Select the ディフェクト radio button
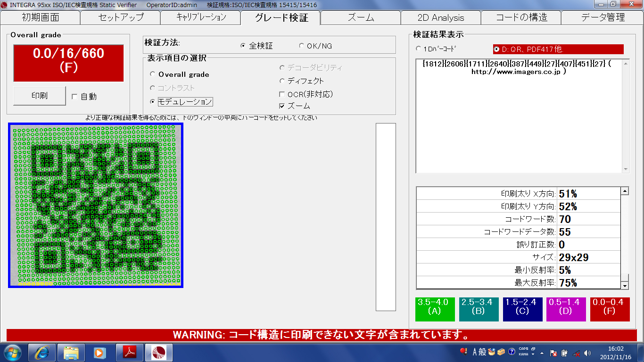The height and width of the screenshot is (362, 644). 282,81
